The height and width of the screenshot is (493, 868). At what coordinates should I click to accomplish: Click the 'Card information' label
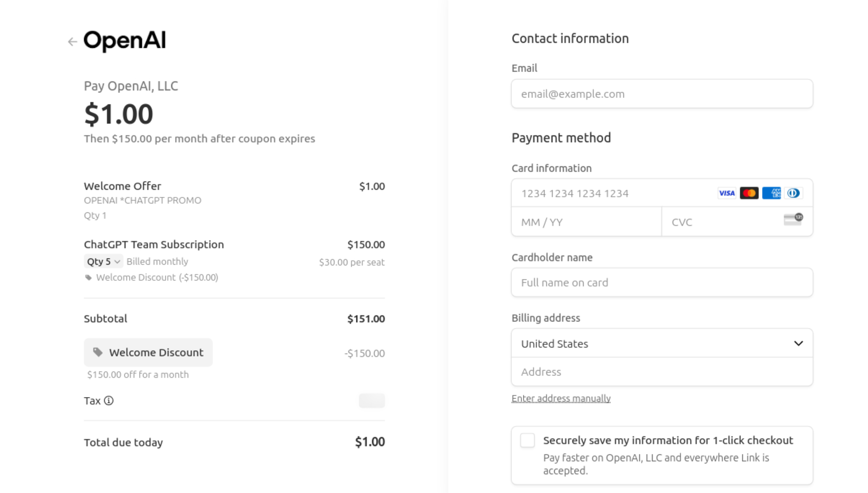point(551,168)
